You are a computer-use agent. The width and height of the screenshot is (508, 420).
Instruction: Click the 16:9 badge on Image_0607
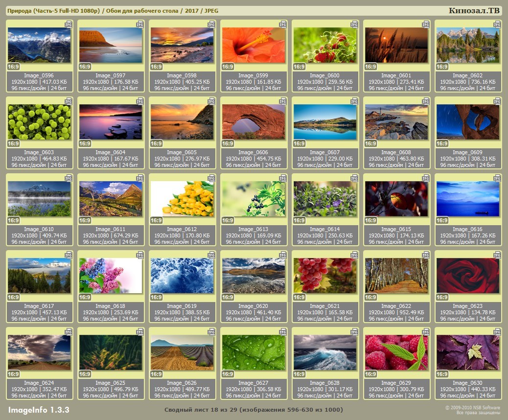click(299, 143)
